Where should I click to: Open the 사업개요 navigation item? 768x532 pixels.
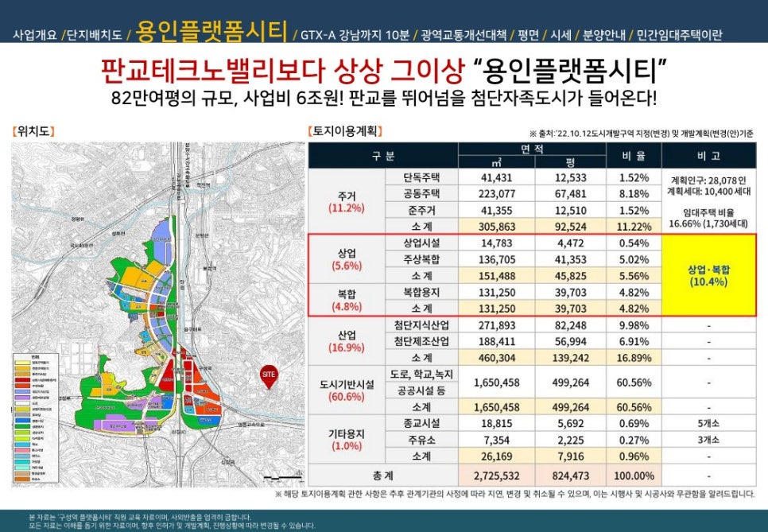(x=35, y=35)
